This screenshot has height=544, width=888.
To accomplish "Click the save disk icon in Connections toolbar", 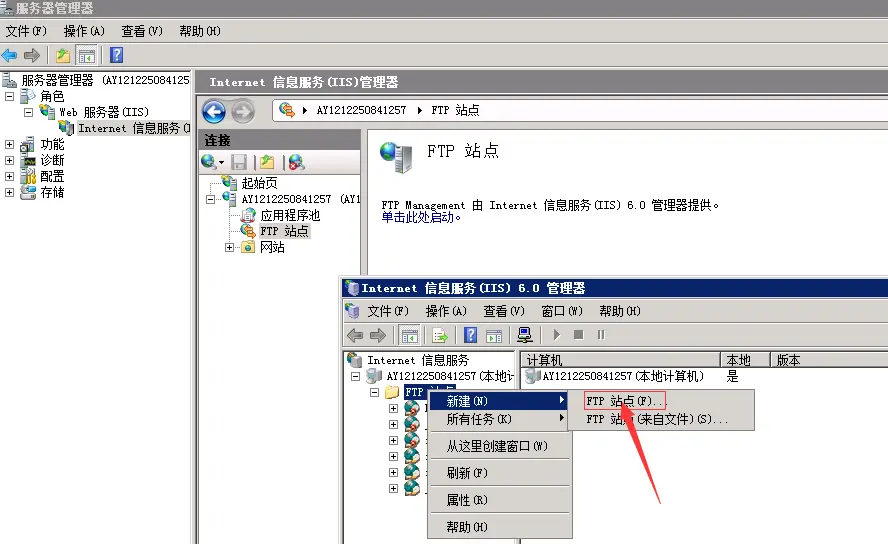I will [x=239, y=162].
